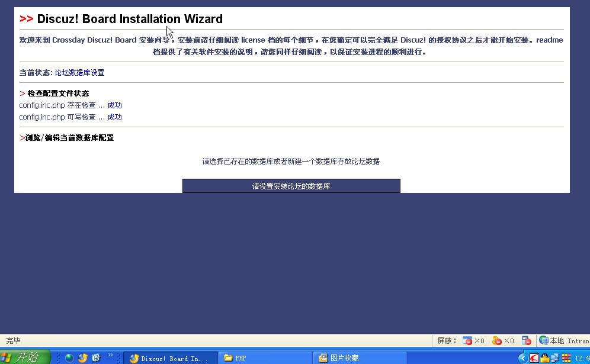Click 成功 link beside config.inc.php 可写检查
Viewport: 590px width, 364px height.
click(114, 117)
